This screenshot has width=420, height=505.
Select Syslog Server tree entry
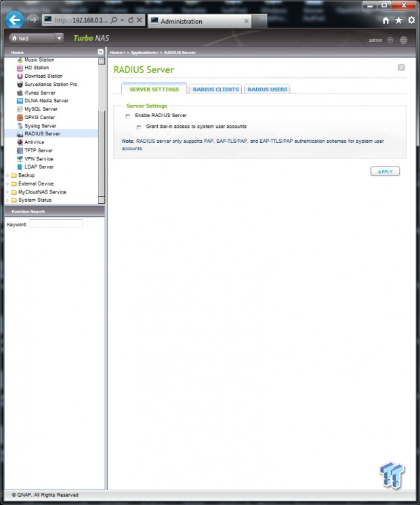coord(40,126)
